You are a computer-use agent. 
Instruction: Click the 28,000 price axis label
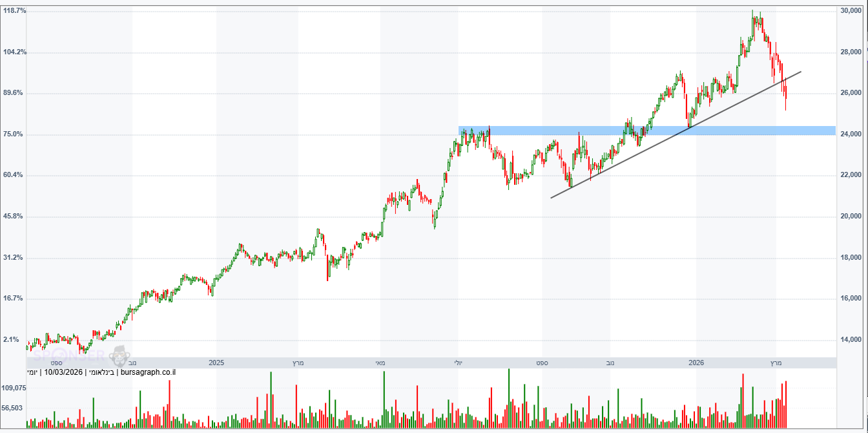(x=850, y=52)
